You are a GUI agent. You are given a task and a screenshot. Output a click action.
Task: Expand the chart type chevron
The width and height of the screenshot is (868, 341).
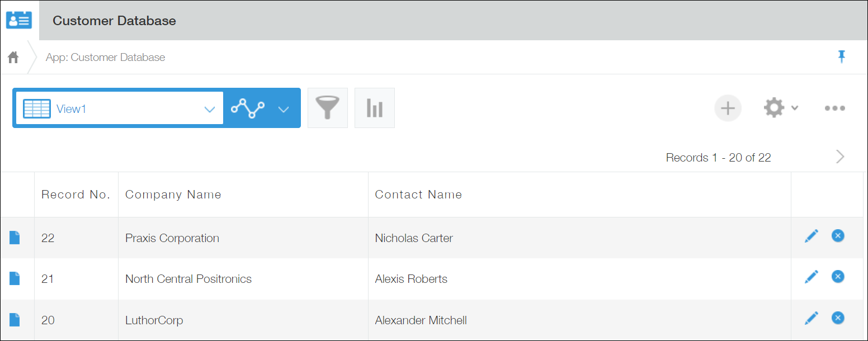[x=284, y=108]
